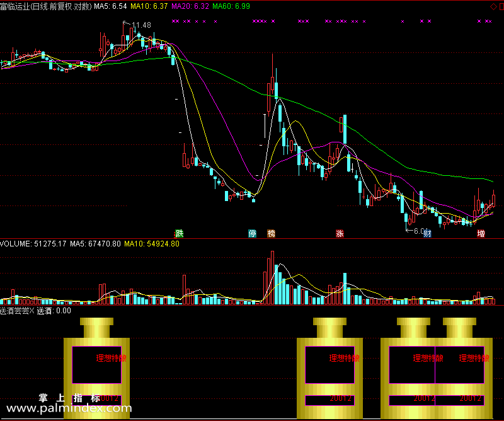Click the 6.0 low price annotation
Image resolution: width=504 pixels, height=421 pixels.
[x=419, y=231]
